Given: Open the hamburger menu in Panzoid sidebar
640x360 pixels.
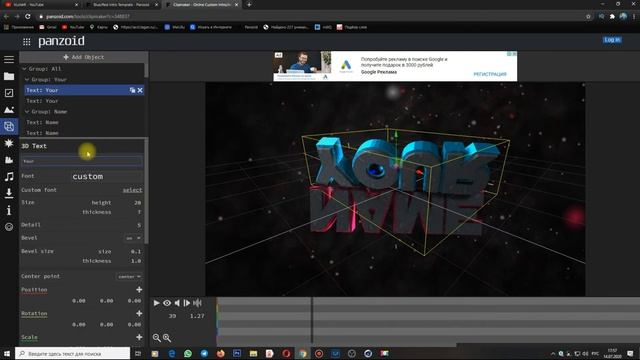Looking at the screenshot, I should [x=9, y=60].
